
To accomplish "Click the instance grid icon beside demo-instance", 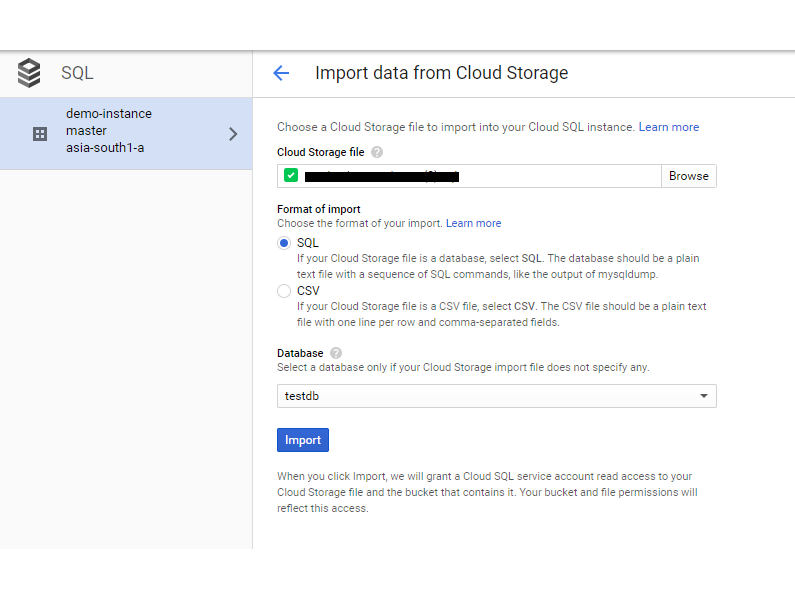I will [40, 134].
